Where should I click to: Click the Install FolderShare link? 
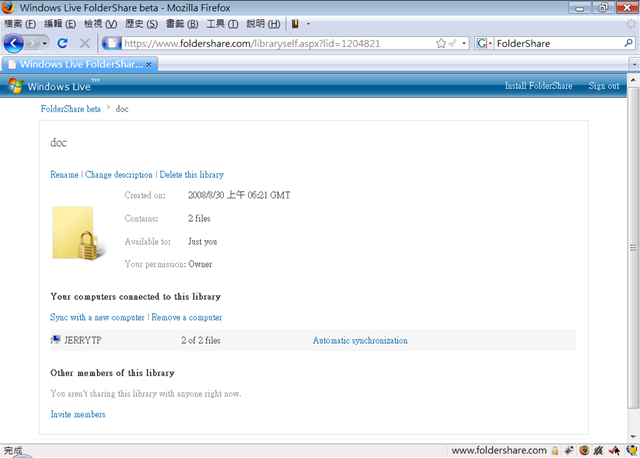[x=538, y=86]
